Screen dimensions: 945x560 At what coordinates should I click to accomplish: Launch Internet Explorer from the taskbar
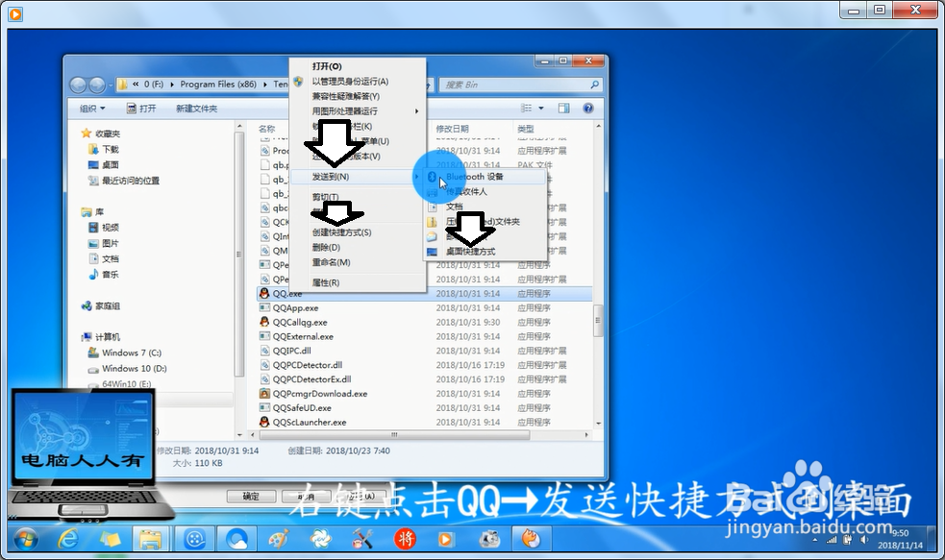click(x=68, y=539)
